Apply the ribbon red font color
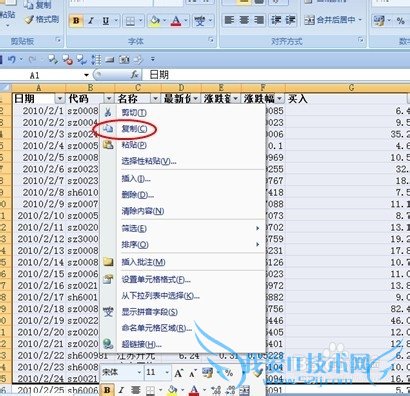 tap(176, 21)
